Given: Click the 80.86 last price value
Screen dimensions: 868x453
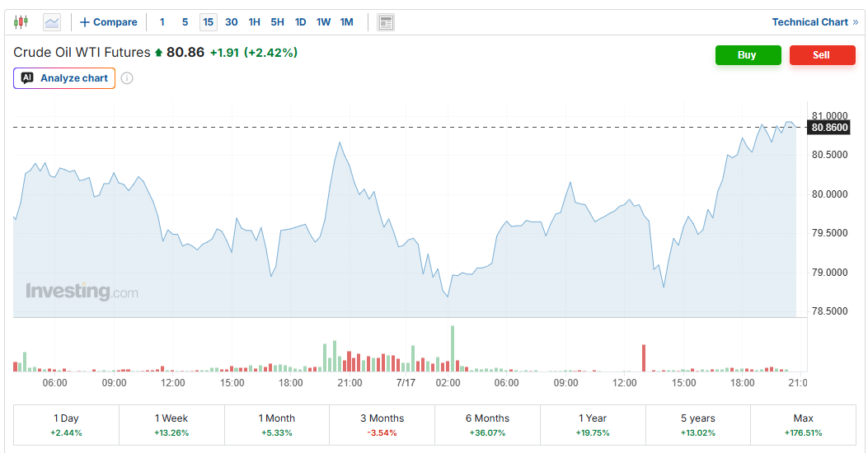Looking at the screenshot, I should pos(185,53).
